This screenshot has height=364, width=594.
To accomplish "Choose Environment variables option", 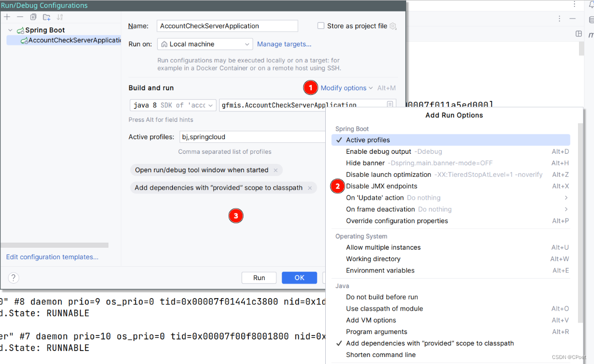I will [451, 271].
